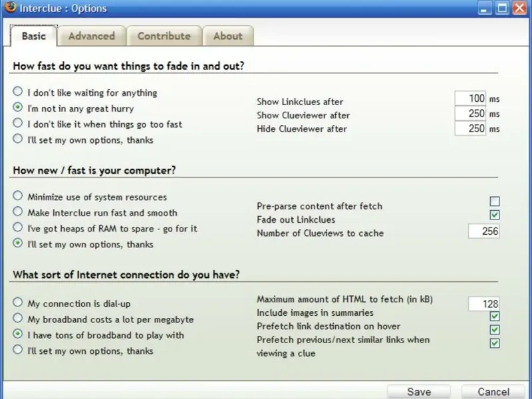The width and height of the screenshot is (532, 399).
Task: Select "My broadband costs a lot per megabyte"
Action: coord(18,319)
